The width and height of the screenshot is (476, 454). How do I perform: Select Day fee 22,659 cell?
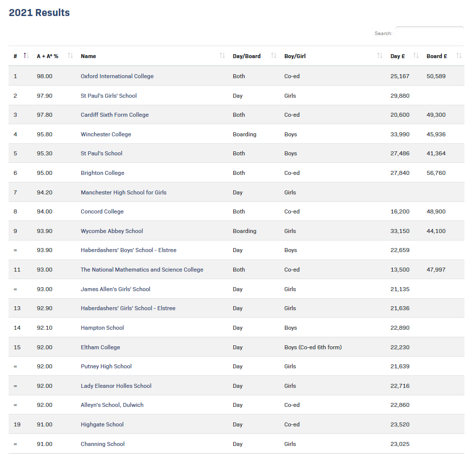tap(400, 250)
